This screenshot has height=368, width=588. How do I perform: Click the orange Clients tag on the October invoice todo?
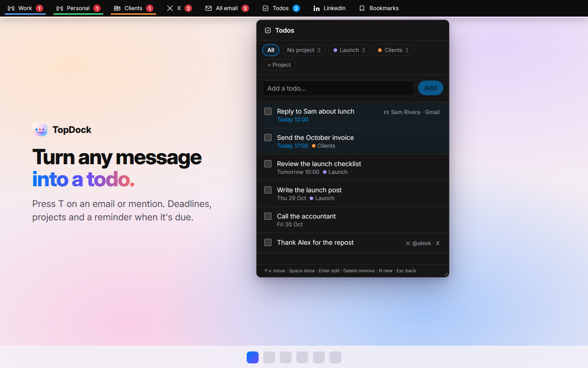point(323,146)
